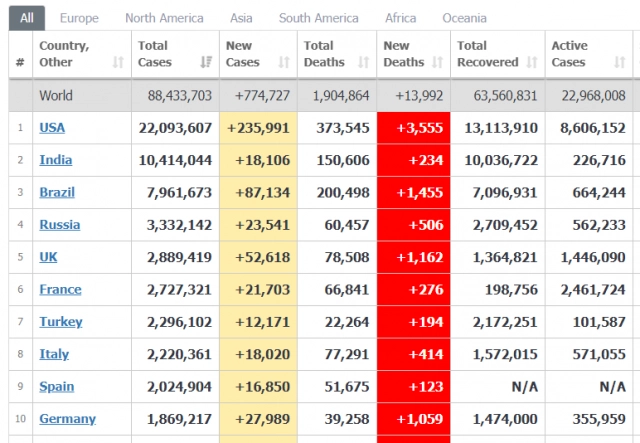Sort by Total Recovered arrow icon
Screen dimensions: 640x443
(x=531, y=62)
